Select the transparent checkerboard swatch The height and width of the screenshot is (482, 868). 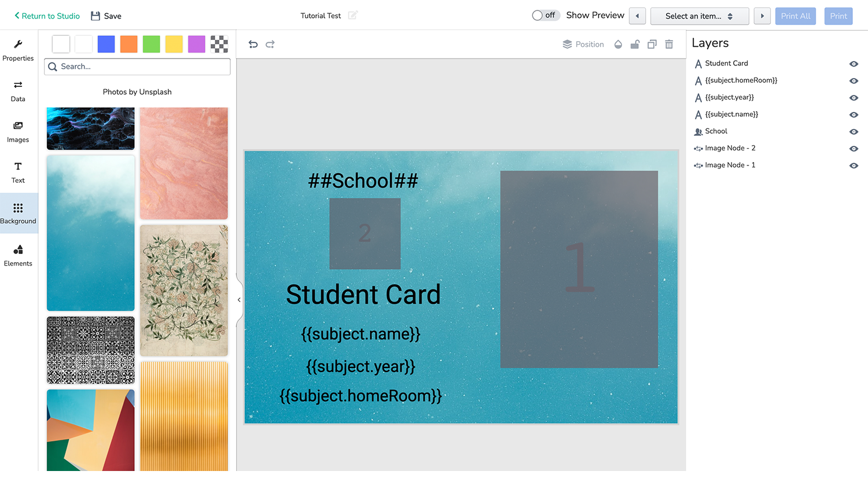(219, 44)
